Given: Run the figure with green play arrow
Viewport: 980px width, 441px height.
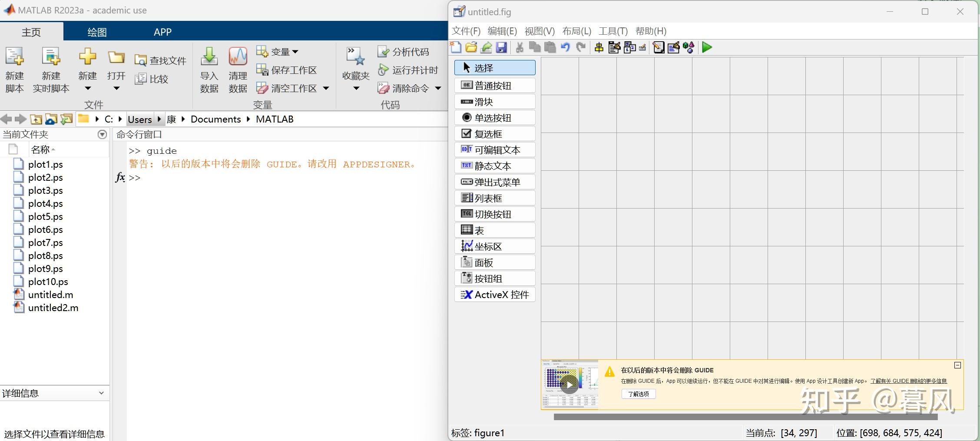Looking at the screenshot, I should point(707,47).
